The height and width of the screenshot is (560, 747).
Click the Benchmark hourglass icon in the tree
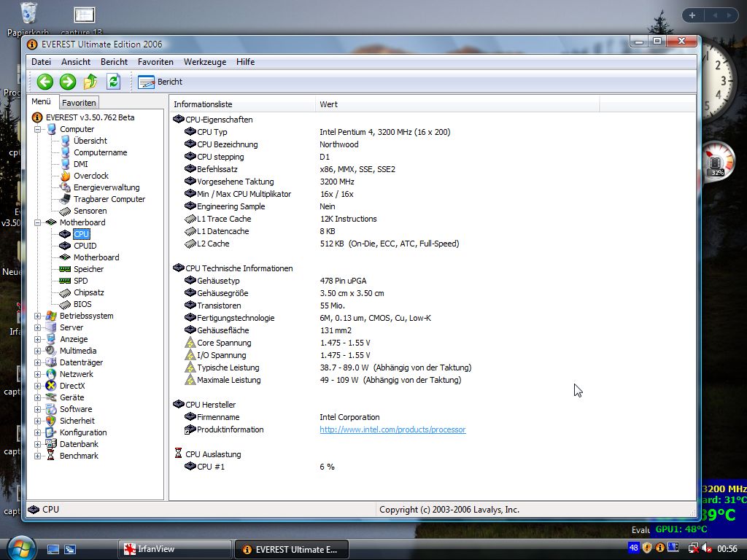click(x=51, y=456)
